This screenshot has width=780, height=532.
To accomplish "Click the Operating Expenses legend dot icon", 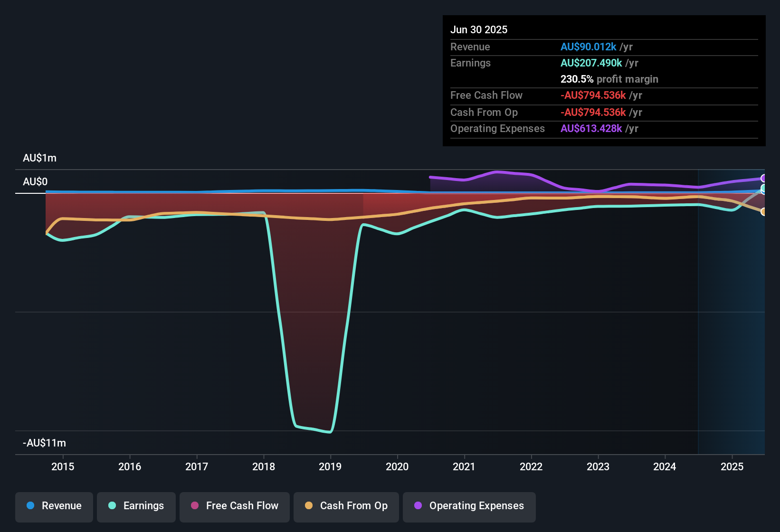I will [418, 506].
